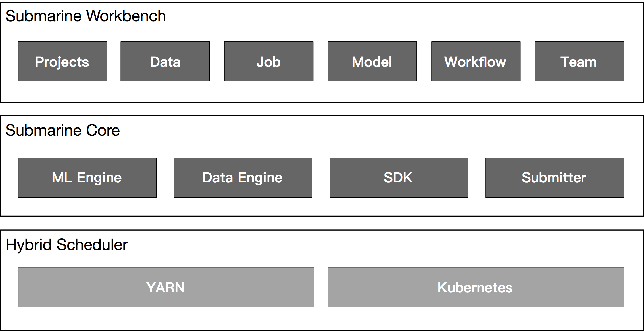
Task: Click the word Scheduler in bottom heading
Action: (92, 245)
